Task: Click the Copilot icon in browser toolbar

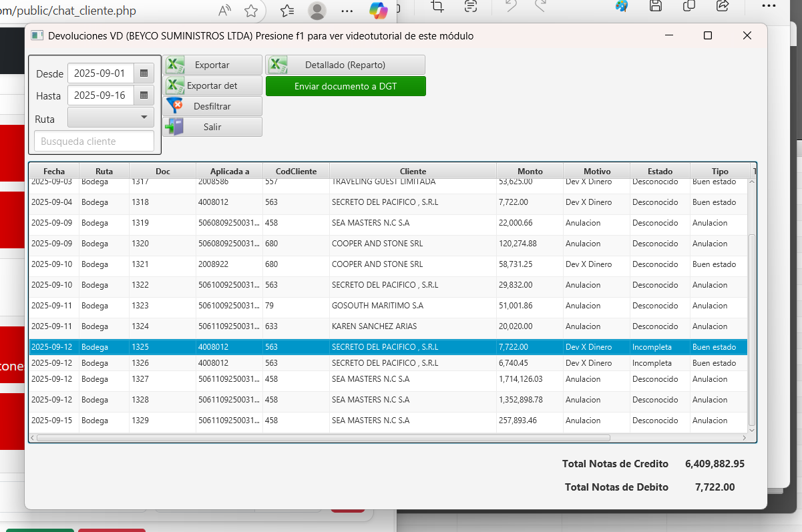Action: click(379, 10)
